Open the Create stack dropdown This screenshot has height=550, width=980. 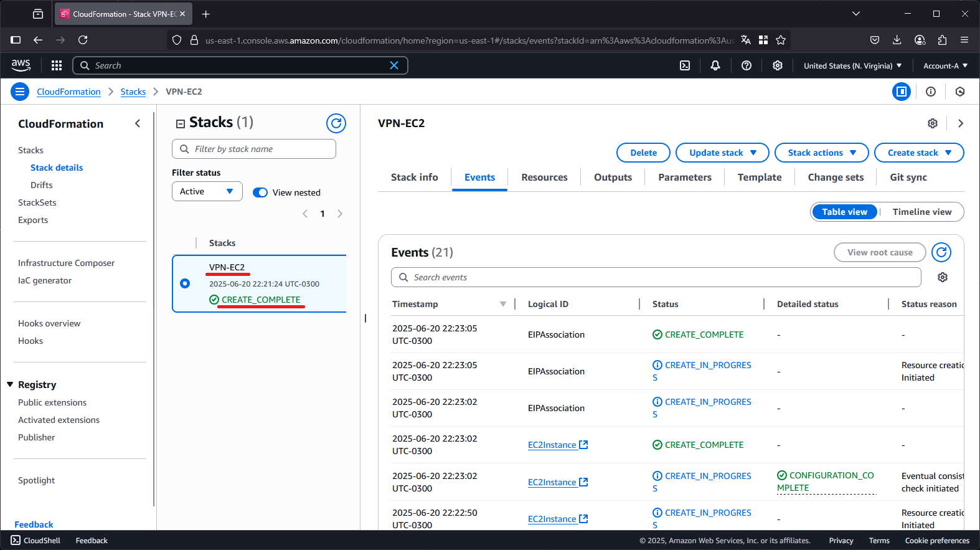(x=919, y=153)
